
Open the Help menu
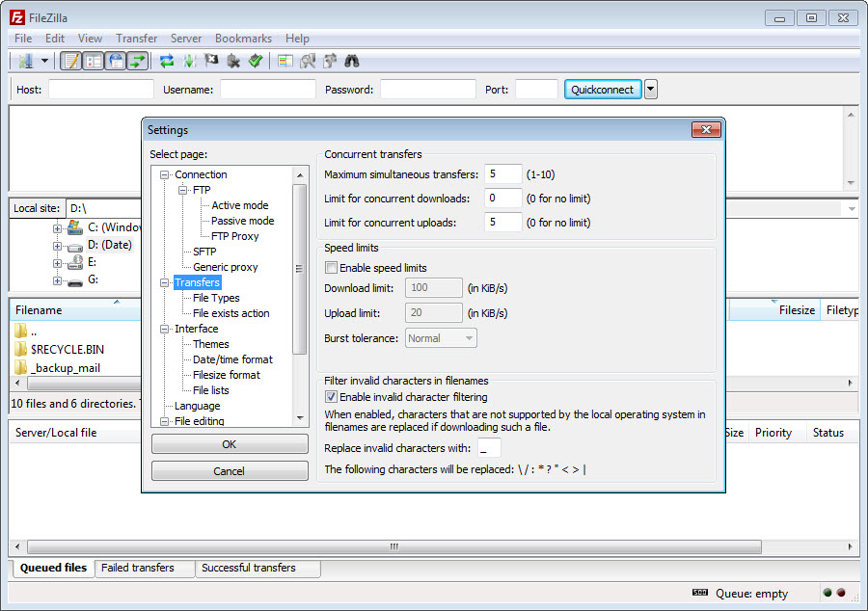point(297,39)
